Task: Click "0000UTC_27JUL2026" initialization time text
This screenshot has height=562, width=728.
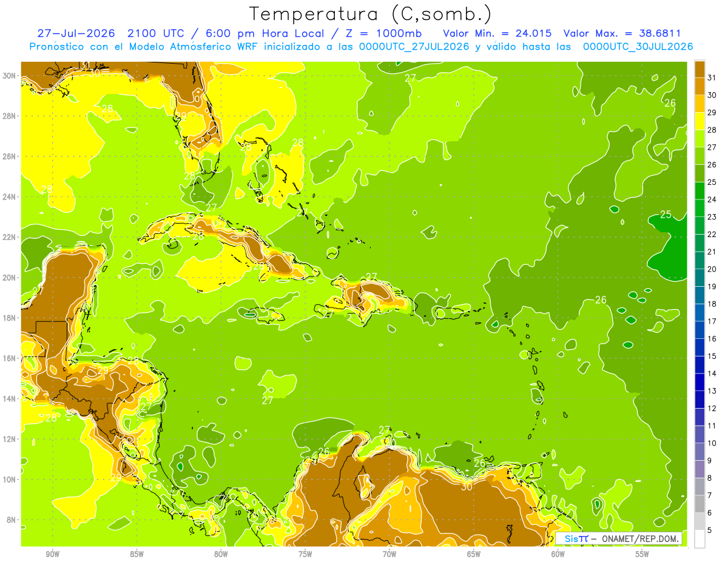Action: pos(414,47)
